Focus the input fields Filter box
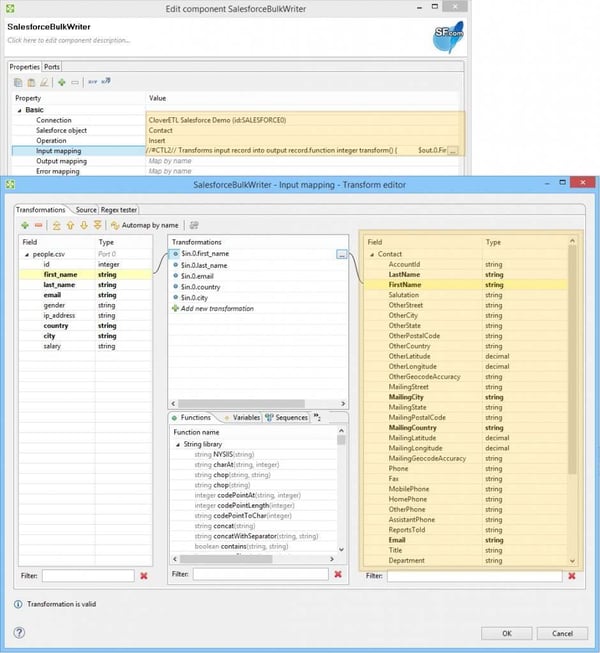 (x=88, y=576)
